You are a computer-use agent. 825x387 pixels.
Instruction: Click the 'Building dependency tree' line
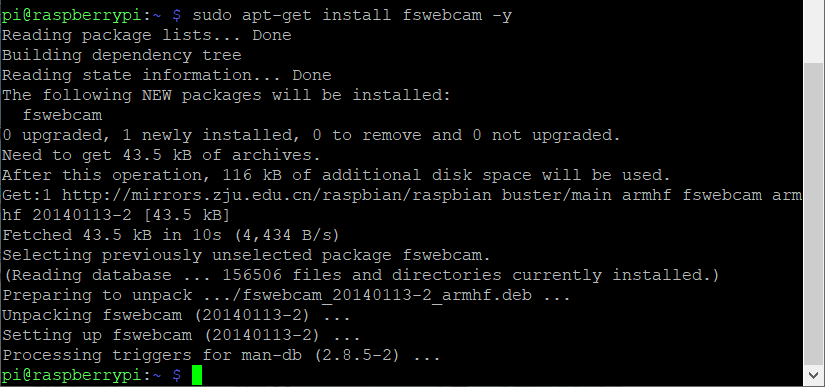click(x=122, y=55)
